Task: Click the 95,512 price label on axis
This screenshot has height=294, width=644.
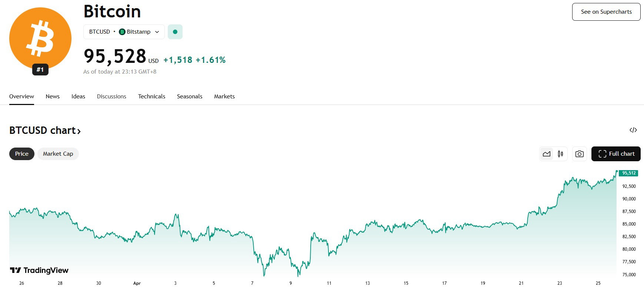Action: pos(628,173)
